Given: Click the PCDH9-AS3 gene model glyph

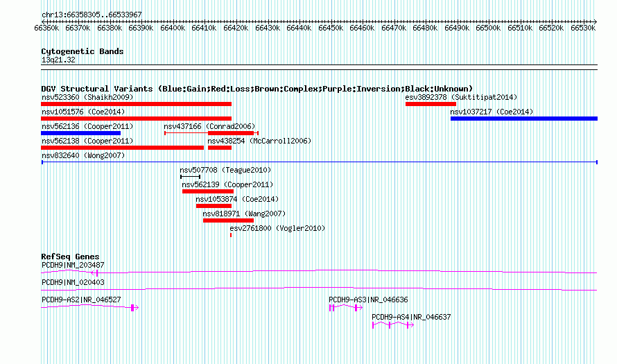Looking at the screenshot, I should [346, 308].
